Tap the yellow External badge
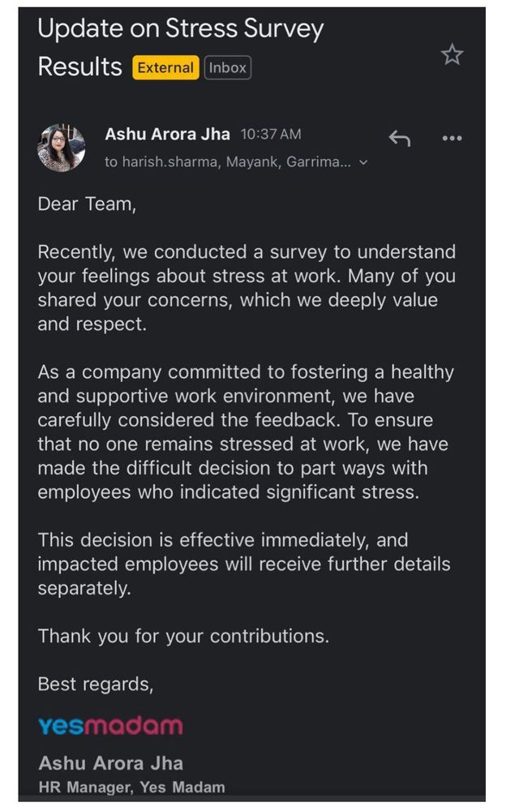532x811 pixels. tap(165, 68)
